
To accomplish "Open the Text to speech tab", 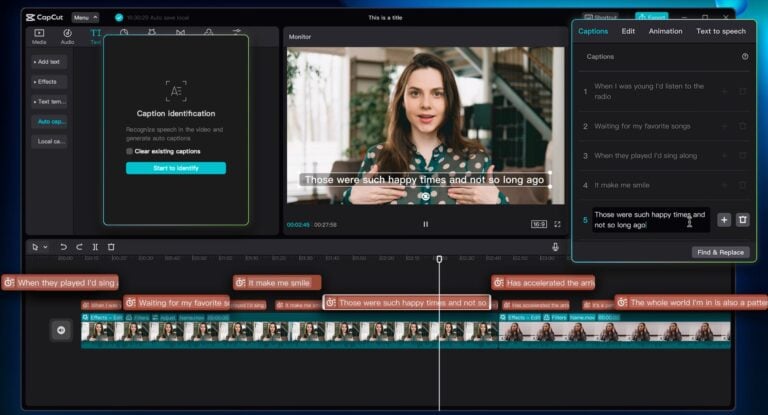I will (x=720, y=31).
